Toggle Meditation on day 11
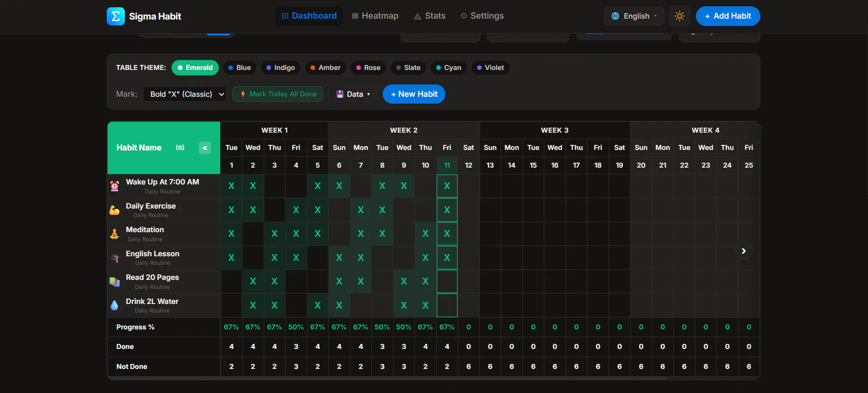 point(447,234)
